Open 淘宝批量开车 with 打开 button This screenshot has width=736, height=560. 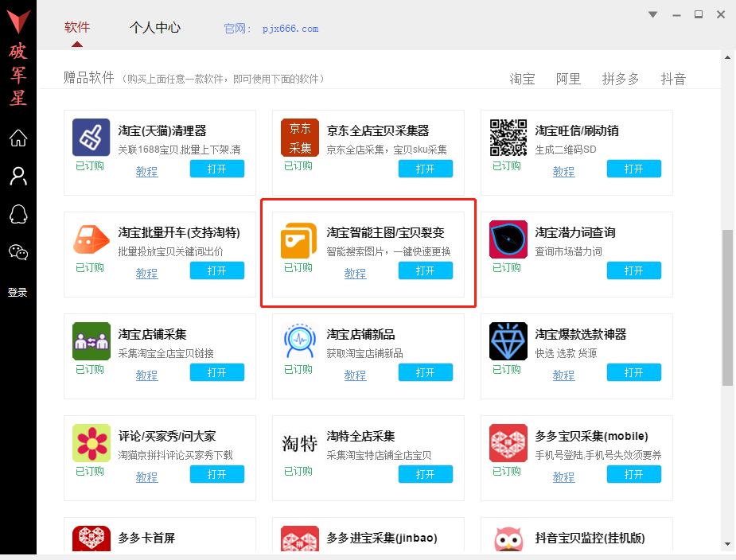pos(217,270)
